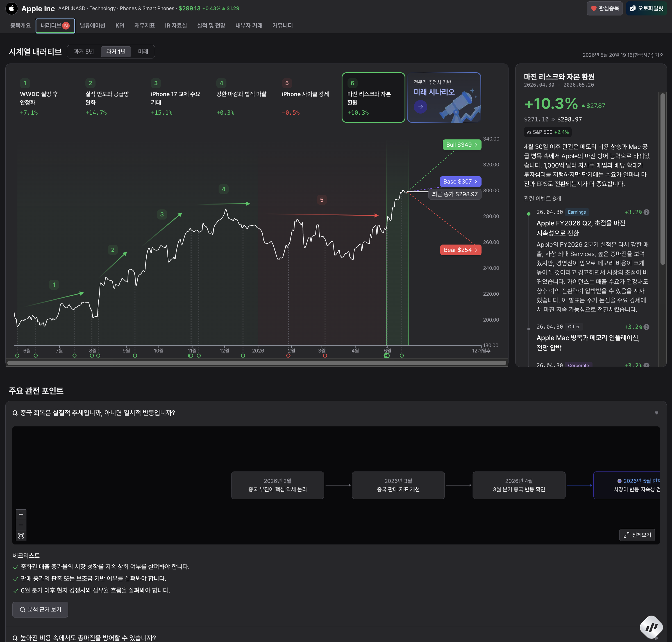Open the 종목개요 tab
This screenshot has width=672, height=642.
21,26
